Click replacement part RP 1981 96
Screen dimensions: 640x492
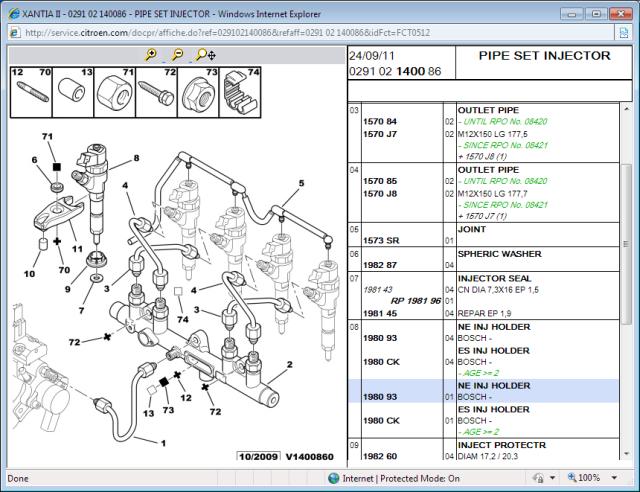(x=416, y=301)
